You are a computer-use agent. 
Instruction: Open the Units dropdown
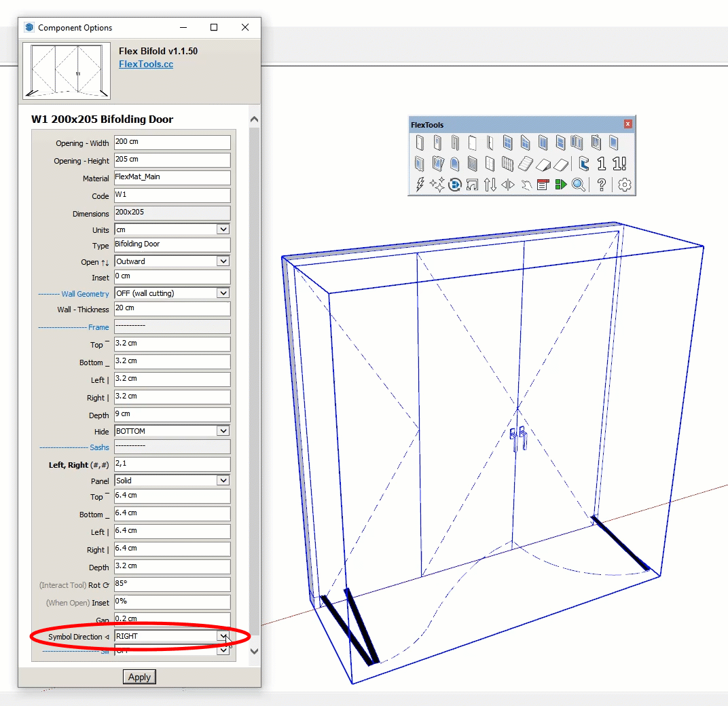point(222,229)
